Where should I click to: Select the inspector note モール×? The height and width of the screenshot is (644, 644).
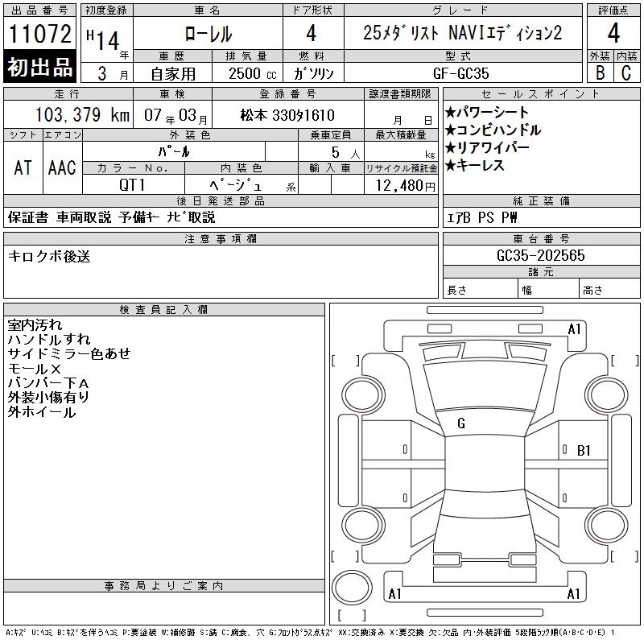coord(35,369)
